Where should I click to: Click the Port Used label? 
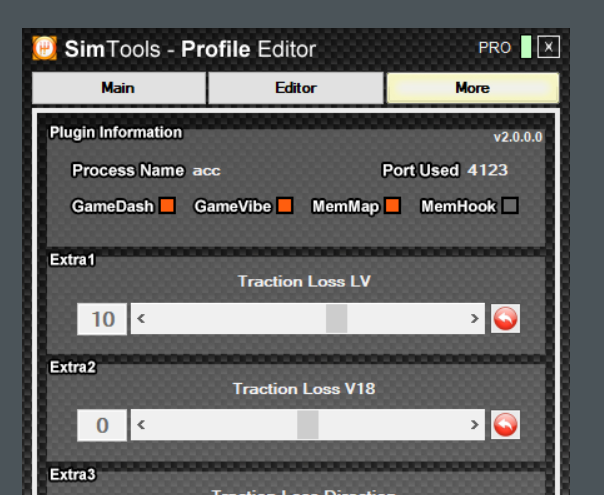(x=420, y=170)
